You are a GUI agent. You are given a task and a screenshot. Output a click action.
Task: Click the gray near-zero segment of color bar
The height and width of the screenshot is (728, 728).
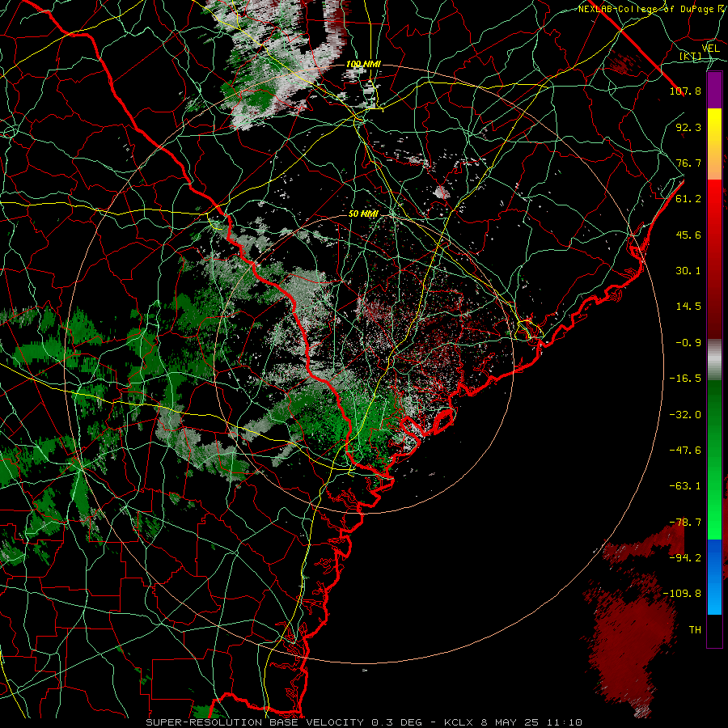coord(714,360)
